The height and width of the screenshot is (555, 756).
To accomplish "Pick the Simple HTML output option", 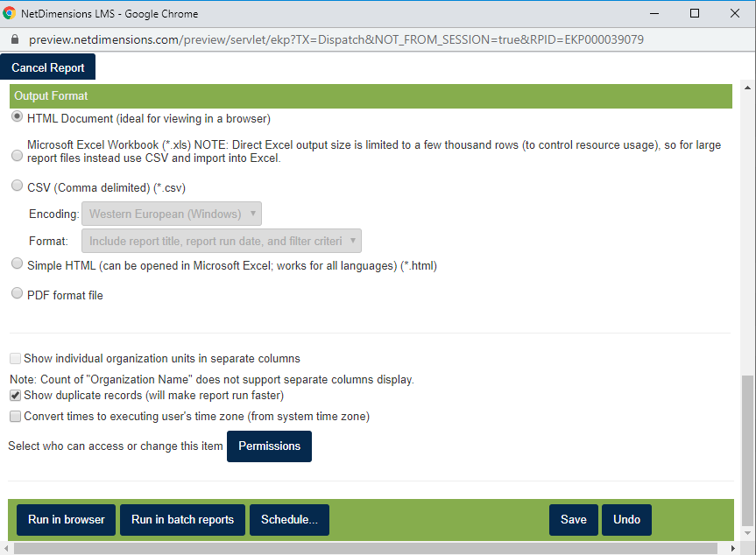I will 17,263.
